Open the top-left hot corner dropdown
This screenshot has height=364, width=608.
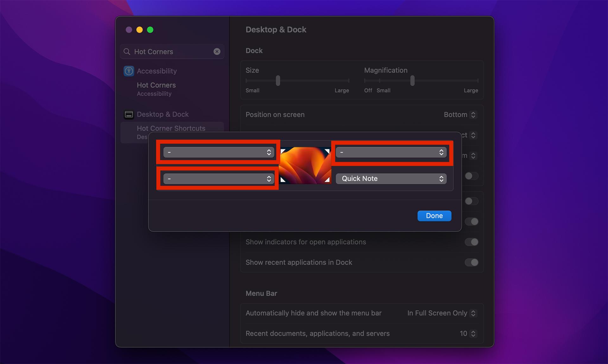[218, 152]
